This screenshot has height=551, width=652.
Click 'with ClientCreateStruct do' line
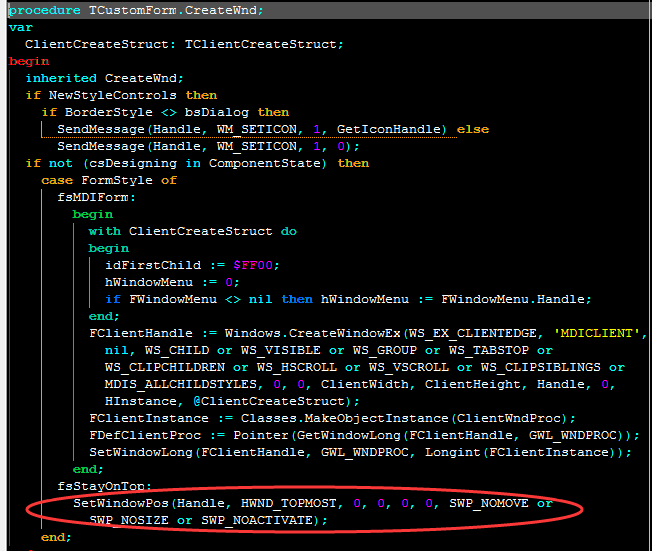pos(193,231)
